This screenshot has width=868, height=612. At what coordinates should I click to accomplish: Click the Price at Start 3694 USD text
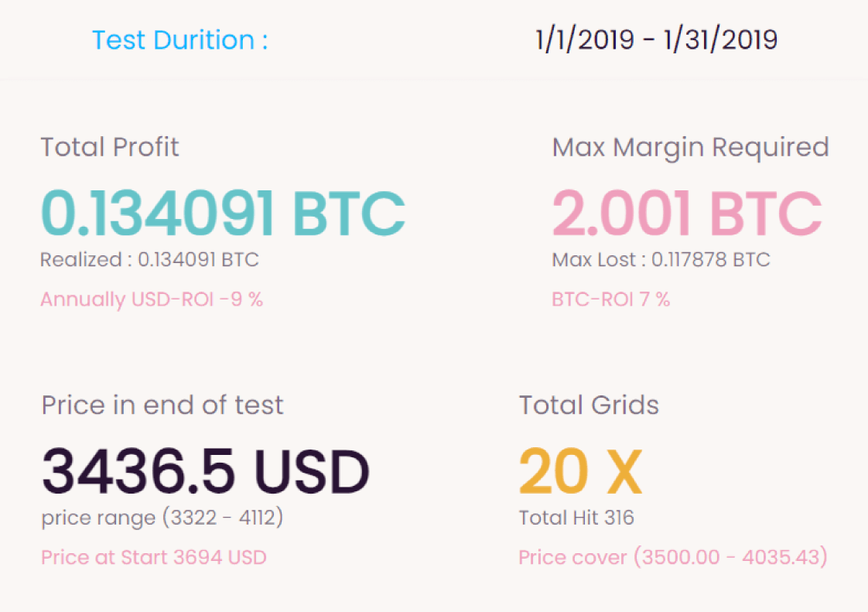click(x=154, y=557)
